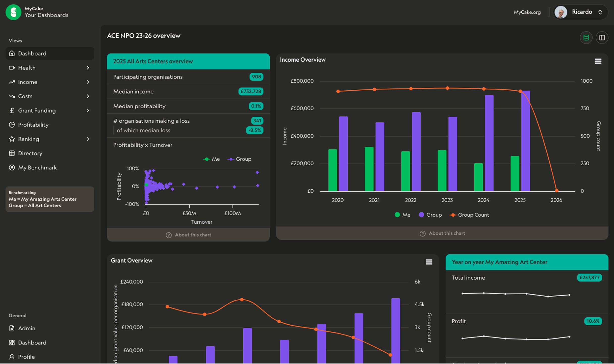Open Income Overview chart hamburger menu
Viewport: 614px width, 364px height.
click(598, 61)
